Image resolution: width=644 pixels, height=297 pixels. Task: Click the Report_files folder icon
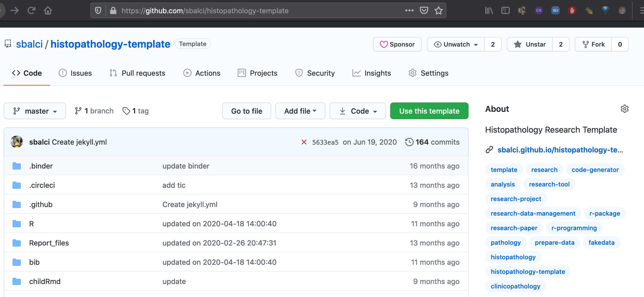(17, 243)
